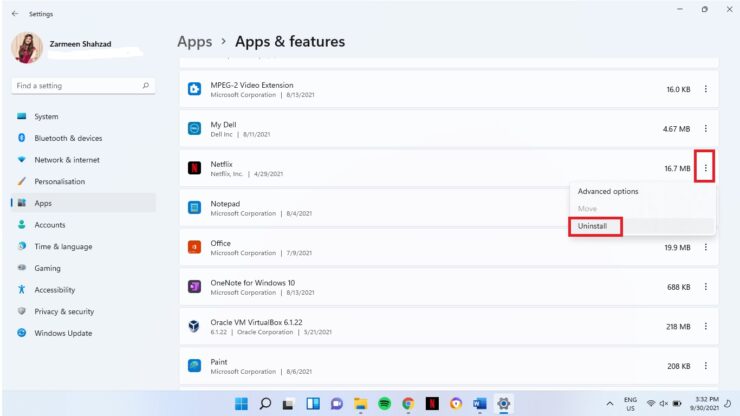Viewport: 740px width, 416px height.
Task: Open File Explorer from the taskbar
Action: point(361,404)
